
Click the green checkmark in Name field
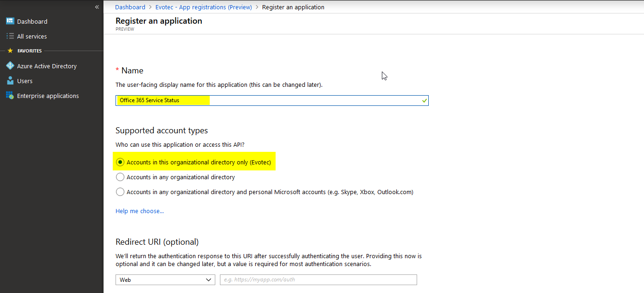pyautogui.click(x=424, y=100)
